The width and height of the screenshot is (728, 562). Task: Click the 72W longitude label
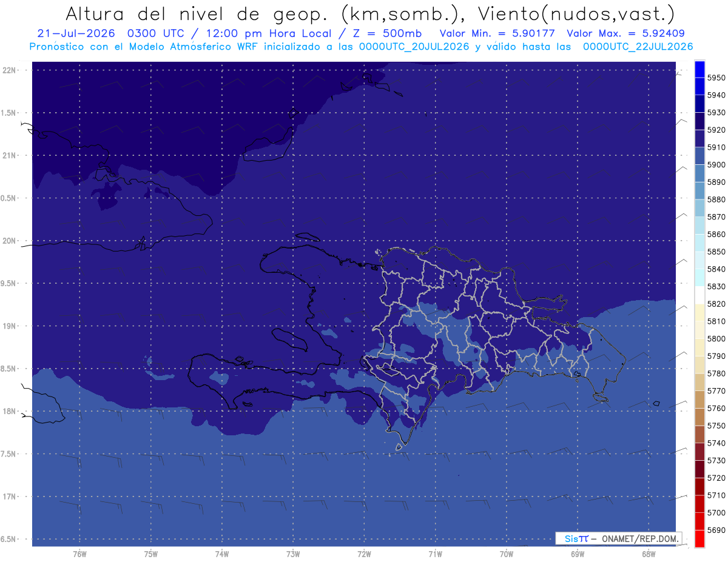365,554
